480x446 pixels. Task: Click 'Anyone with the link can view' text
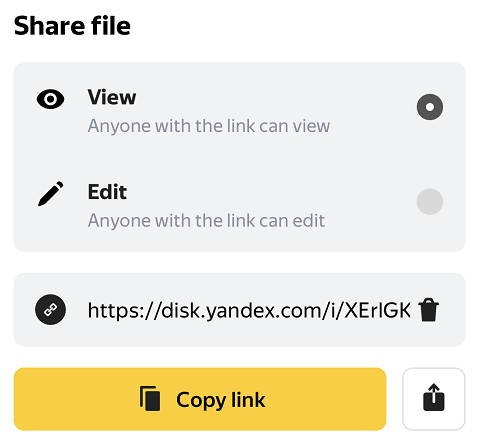209,126
